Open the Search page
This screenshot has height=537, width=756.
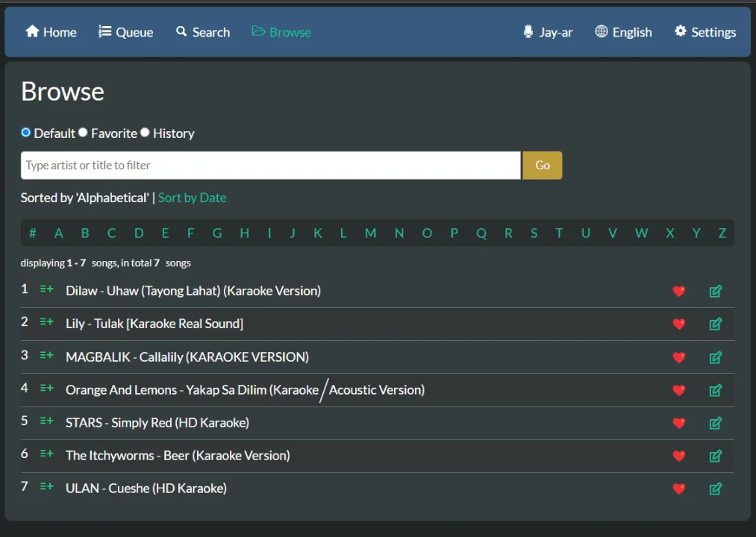pyautogui.click(x=203, y=32)
